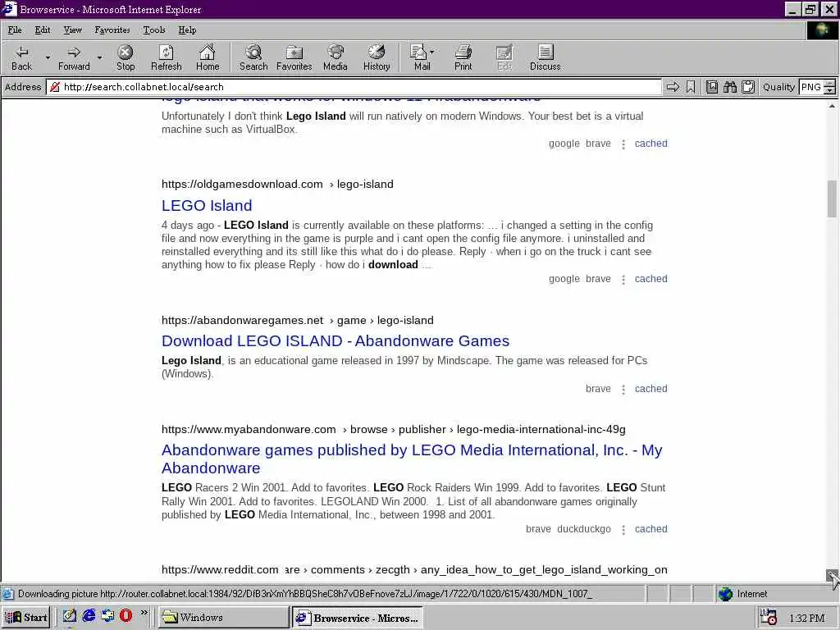Open cached link for abandonwaregames.net result
The image size is (840, 630).
[651, 388]
